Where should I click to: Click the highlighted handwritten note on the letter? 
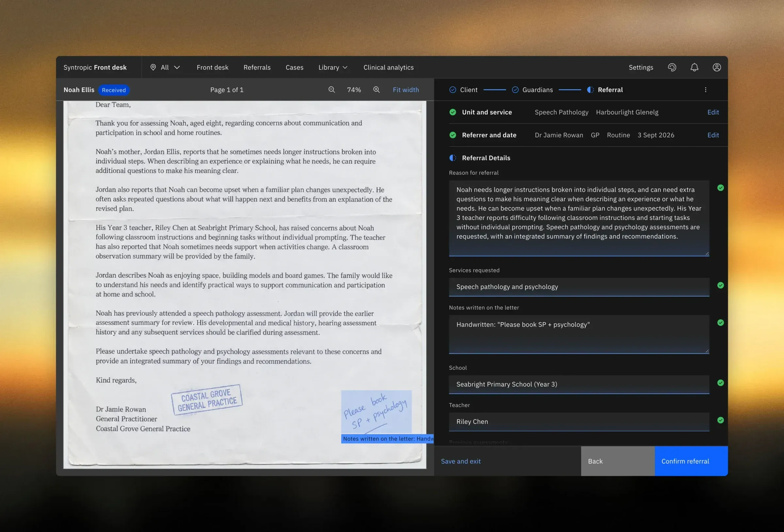[x=376, y=412]
